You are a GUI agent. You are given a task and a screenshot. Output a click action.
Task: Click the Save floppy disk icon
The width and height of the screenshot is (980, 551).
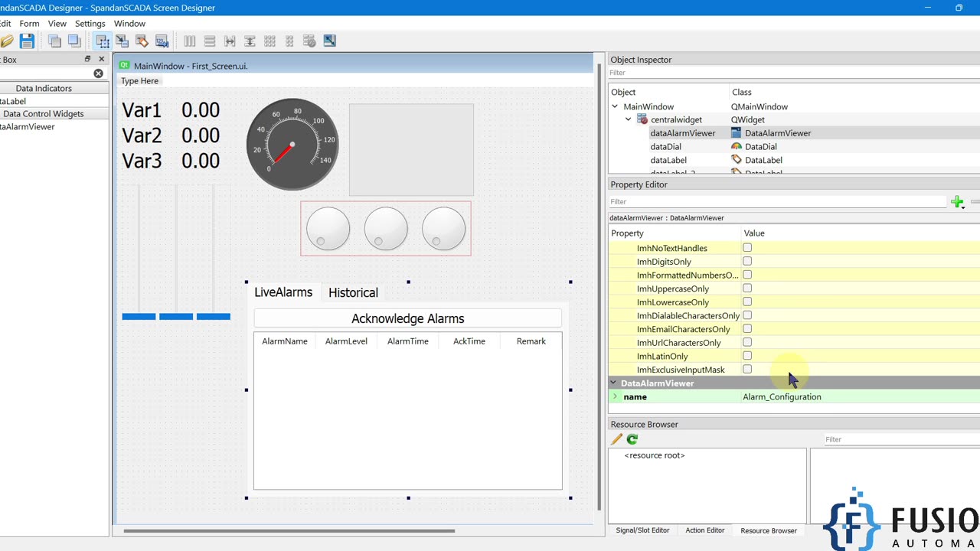(27, 41)
